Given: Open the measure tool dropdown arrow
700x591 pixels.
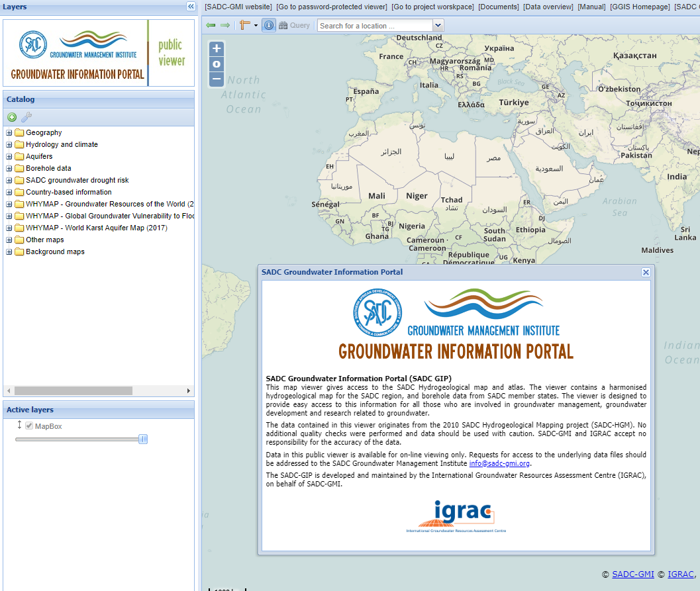Looking at the screenshot, I should click(x=255, y=25).
